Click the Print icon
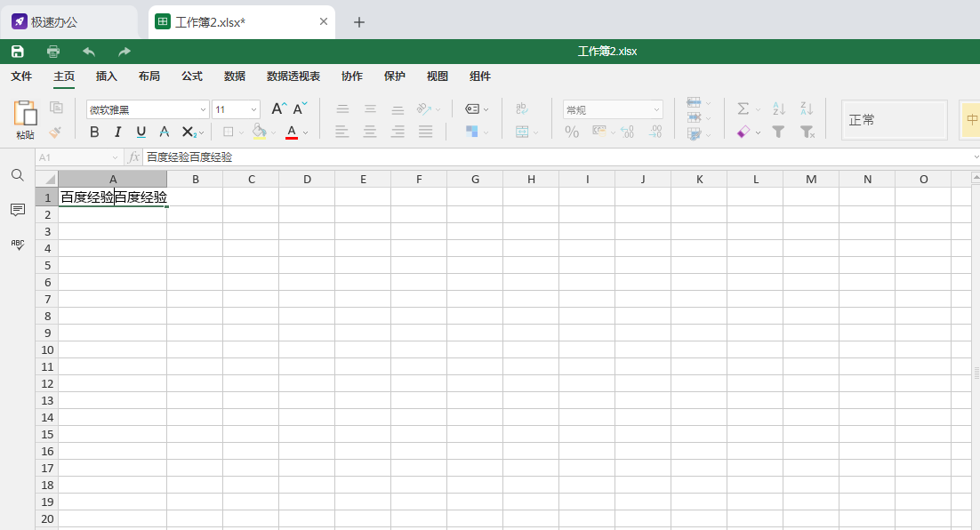Viewport: 980px width, 530px height. (53, 52)
